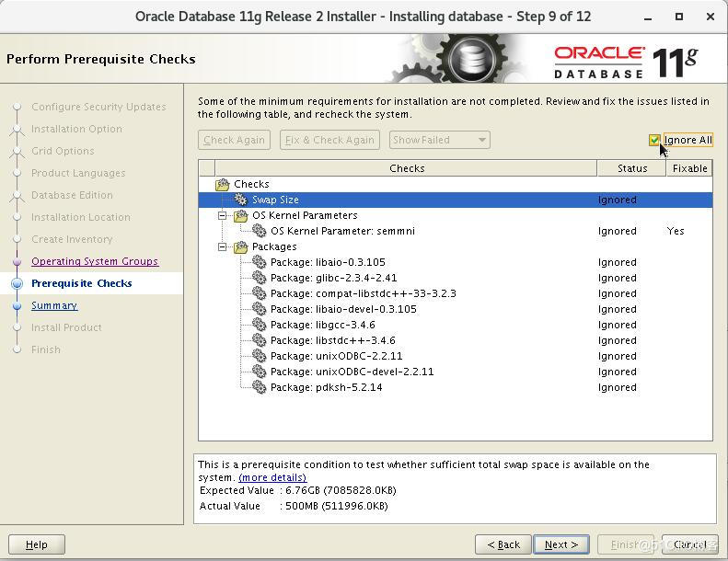
Task: Click the OS Kernel Parameters folder icon
Action: click(x=240, y=215)
